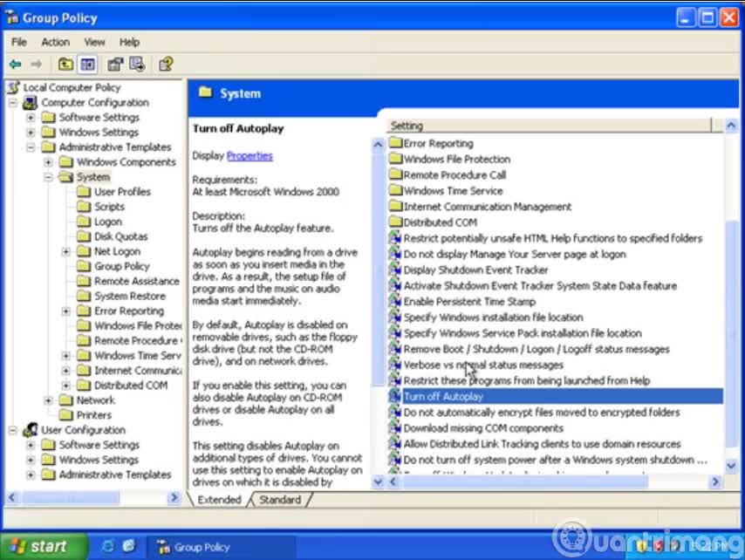Click the Setting column header
This screenshot has height=560, width=745.
coord(550,126)
